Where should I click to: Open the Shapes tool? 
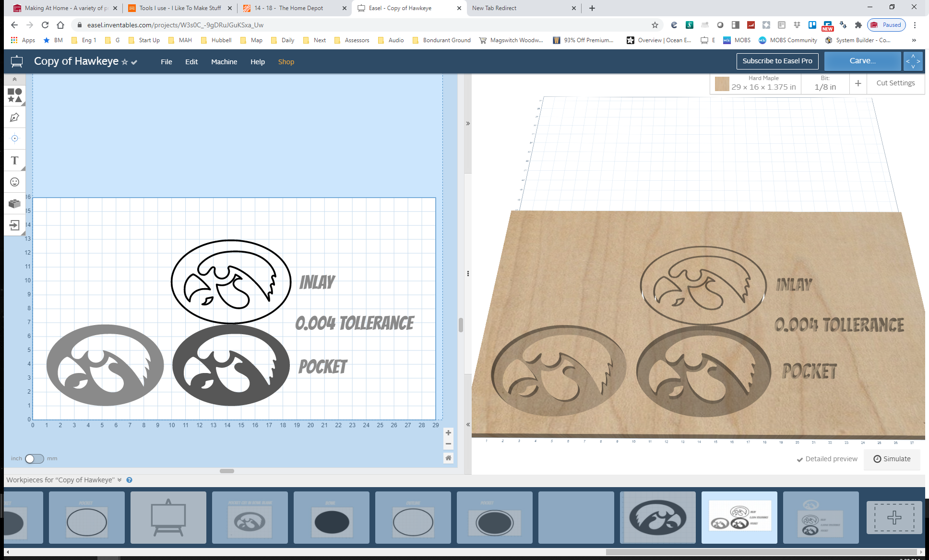coord(14,95)
